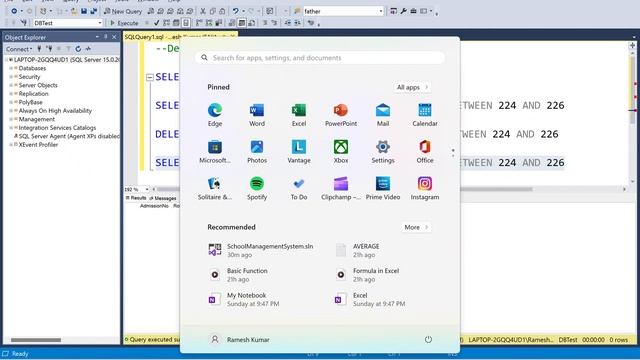Click the More button under Recommended
Image resolution: width=640 pixels, height=360 pixels.
point(416,227)
